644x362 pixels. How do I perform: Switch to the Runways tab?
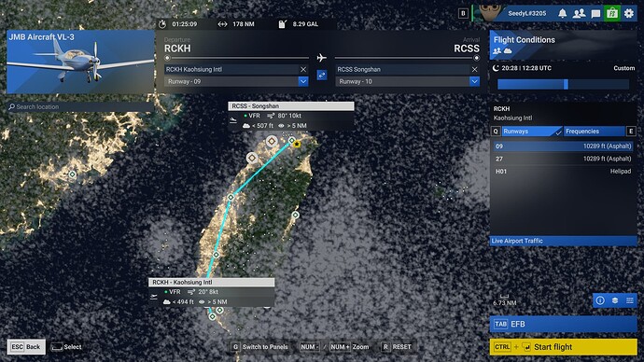coord(531,132)
